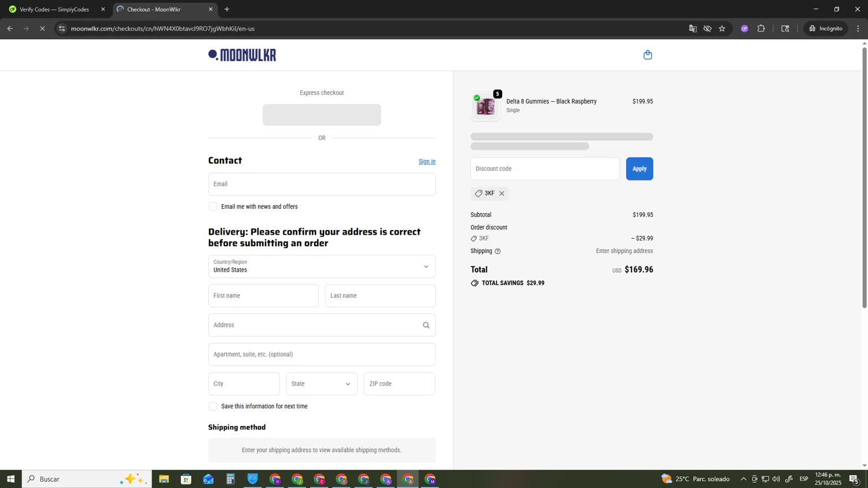Screen dimensions: 868x488
Task: Close the Checkout MoonWlkr tab
Action: coord(211,9)
